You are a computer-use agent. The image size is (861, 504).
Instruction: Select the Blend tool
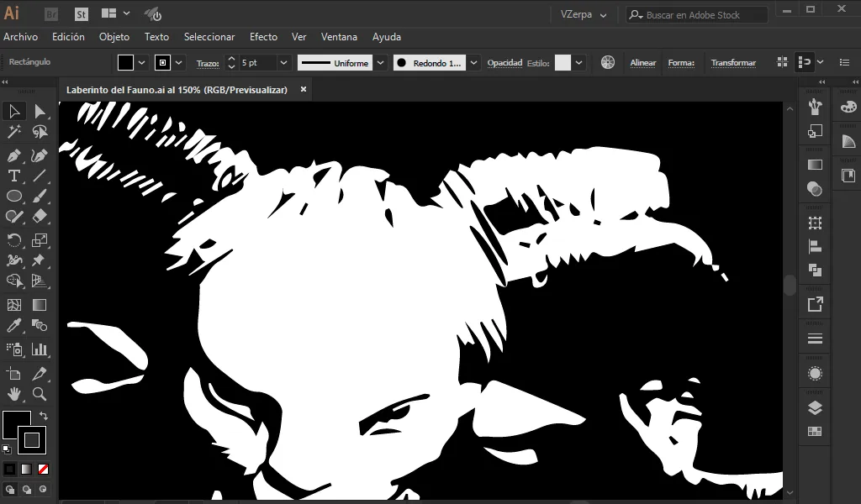coord(40,325)
